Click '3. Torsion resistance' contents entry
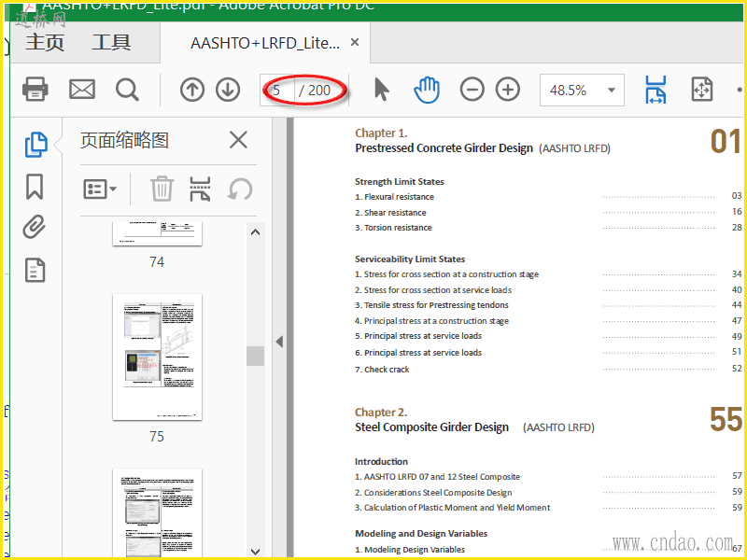Image resolution: width=747 pixels, height=560 pixels. [393, 228]
